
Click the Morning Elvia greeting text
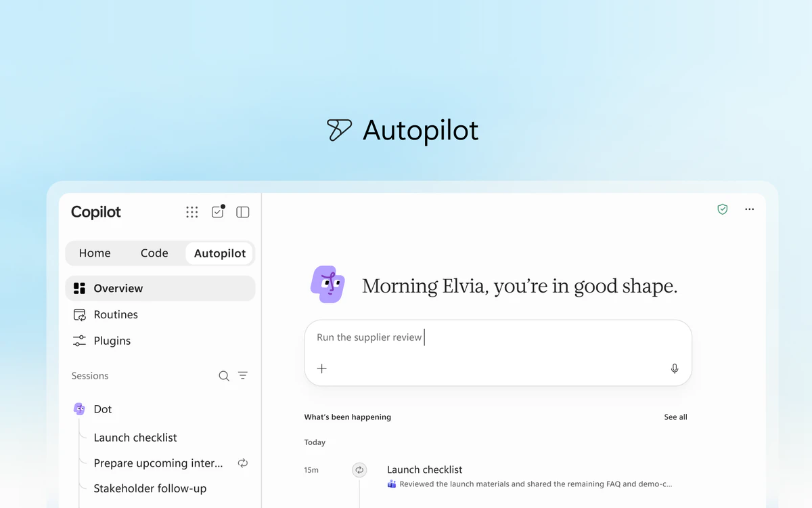[520, 287]
